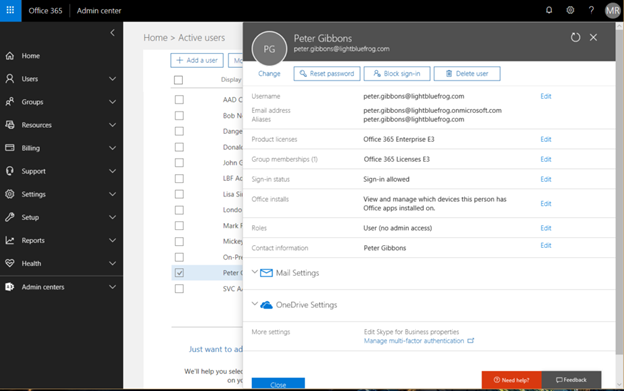
Task: Click the OneDrive cloud icon
Action: [266, 305]
